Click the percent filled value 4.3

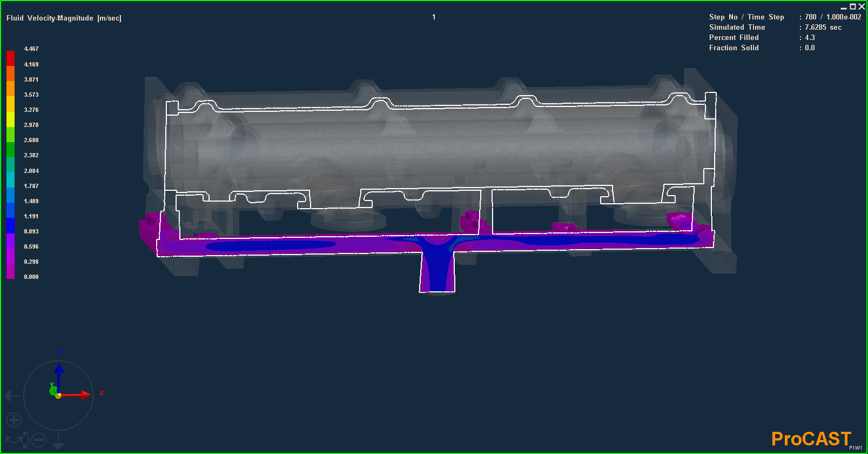pyautogui.click(x=810, y=38)
